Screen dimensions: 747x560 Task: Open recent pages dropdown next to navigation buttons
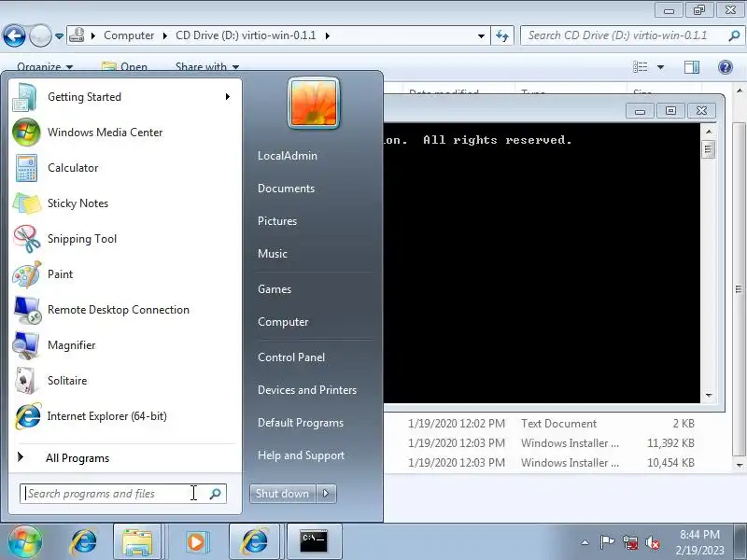tap(59, 36)
